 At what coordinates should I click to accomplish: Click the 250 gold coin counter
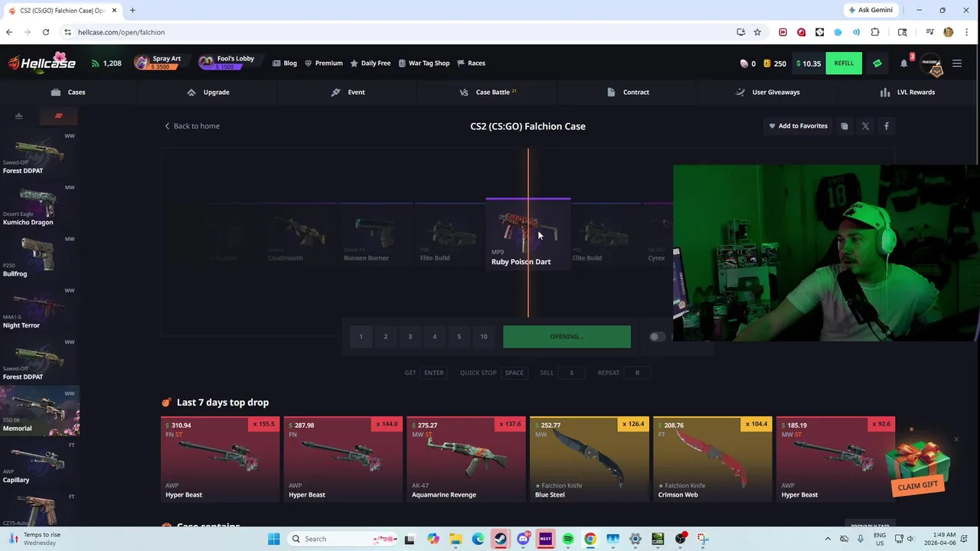[x=775, y=64]
